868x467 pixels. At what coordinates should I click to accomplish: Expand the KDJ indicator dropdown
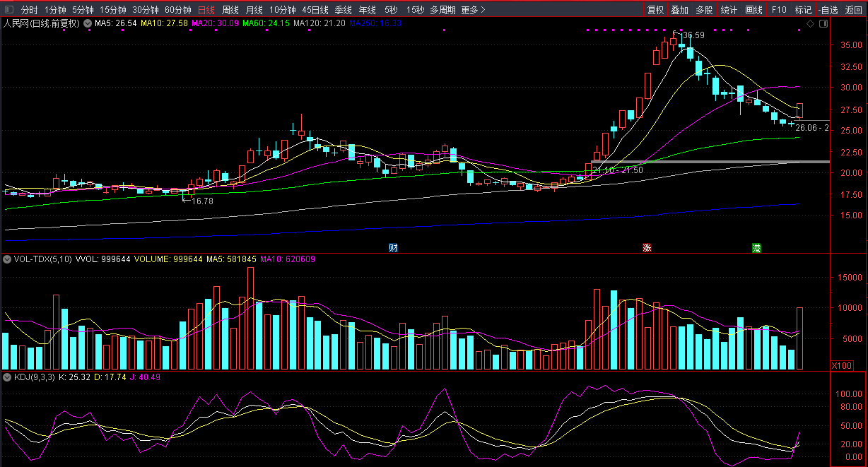(x=7, y=377)
